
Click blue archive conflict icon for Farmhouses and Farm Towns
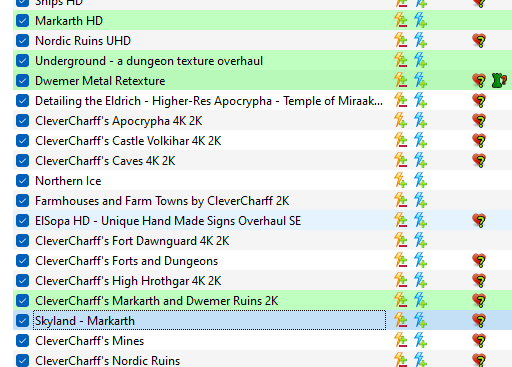(x=420, y=200)
